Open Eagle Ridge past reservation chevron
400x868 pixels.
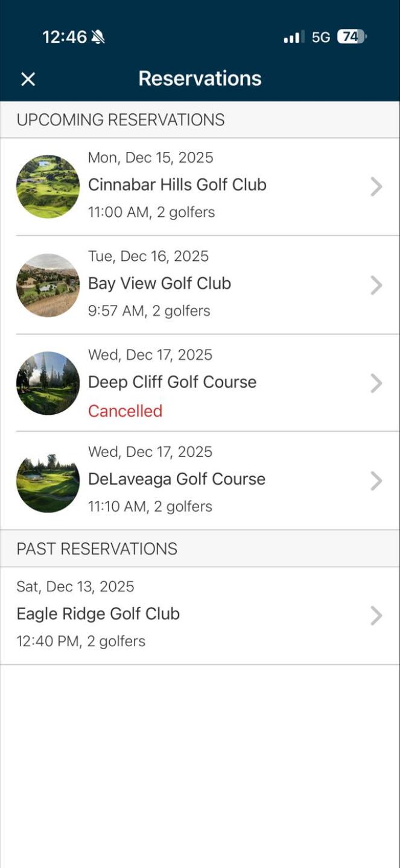(x=376, y=615)
